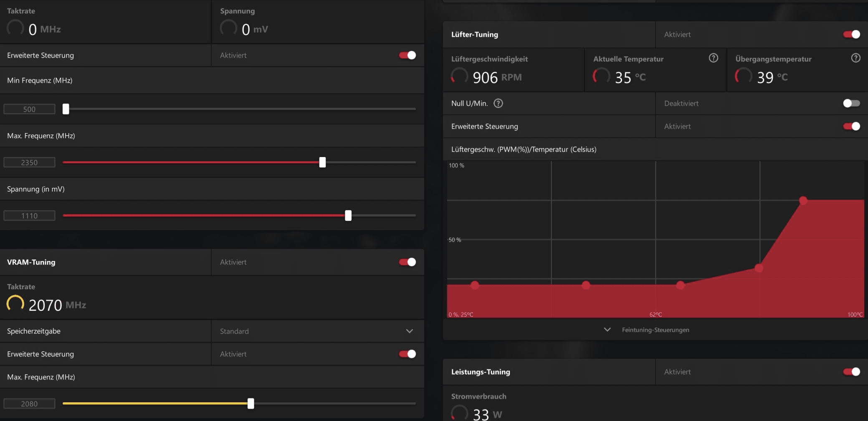
Task: Toggle GPU Erweiterte Steuerung above Min Frequenz
Action: (x=407, y=55)
